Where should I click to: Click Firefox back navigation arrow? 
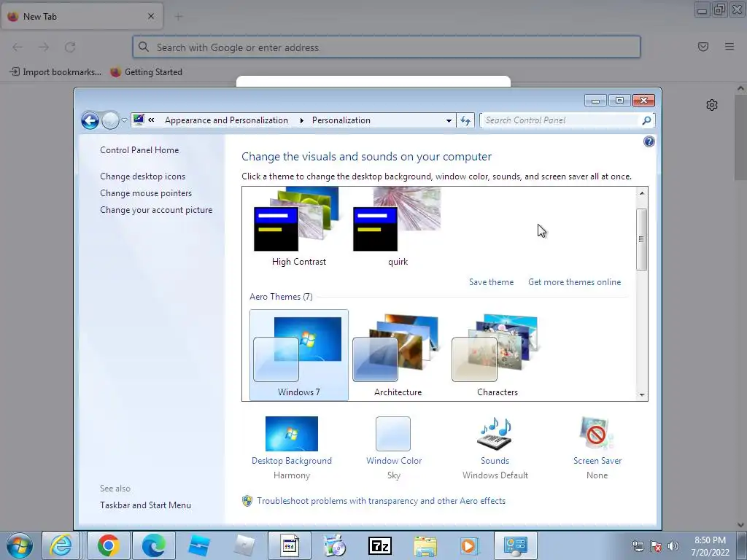tap(18, 47)
